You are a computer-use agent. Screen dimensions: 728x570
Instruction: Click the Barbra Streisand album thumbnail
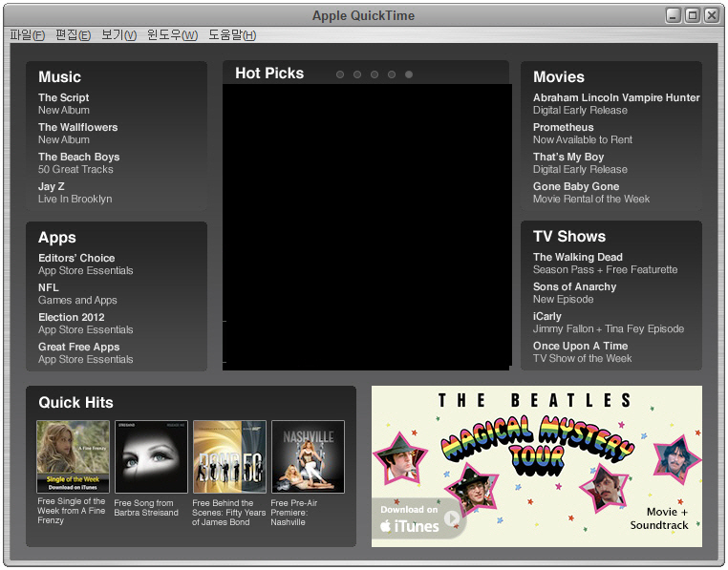click(x=151, y=456)
